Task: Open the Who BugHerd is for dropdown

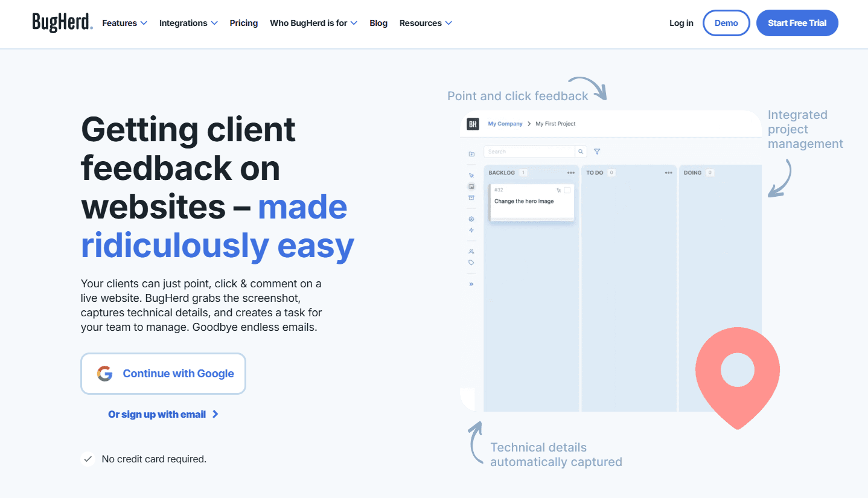Action: 313,23
